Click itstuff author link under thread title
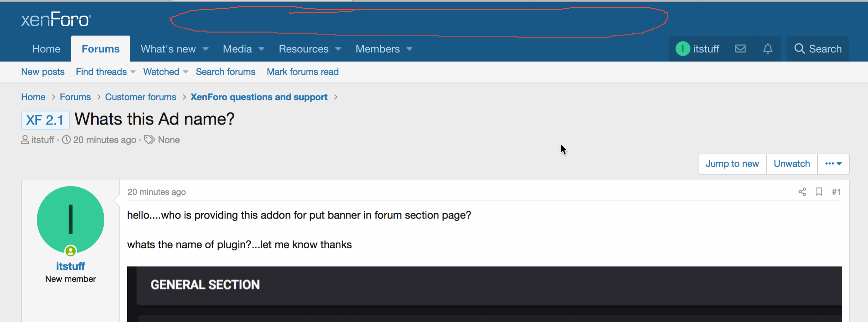 [x=43, y=140]
